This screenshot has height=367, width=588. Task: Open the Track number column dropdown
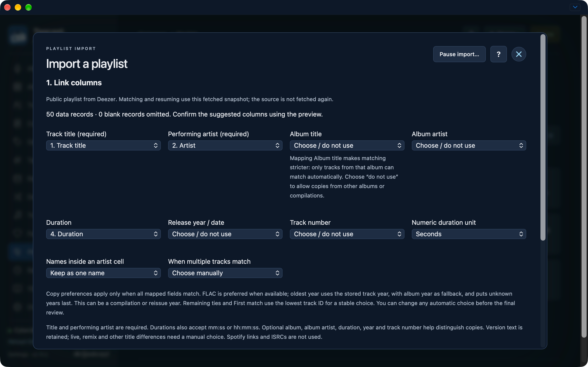click(347, 234)
